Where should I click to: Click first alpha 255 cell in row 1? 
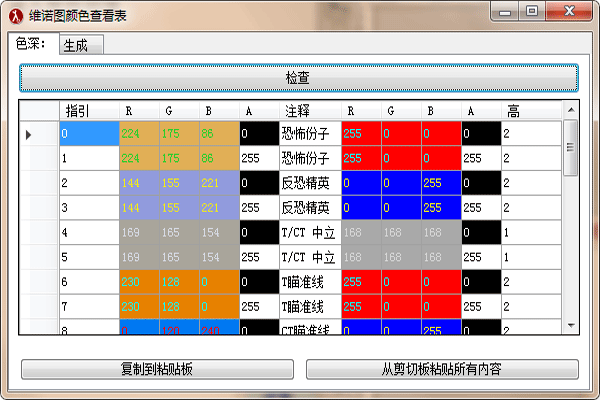pyautogui.click(x=259, y=158)
